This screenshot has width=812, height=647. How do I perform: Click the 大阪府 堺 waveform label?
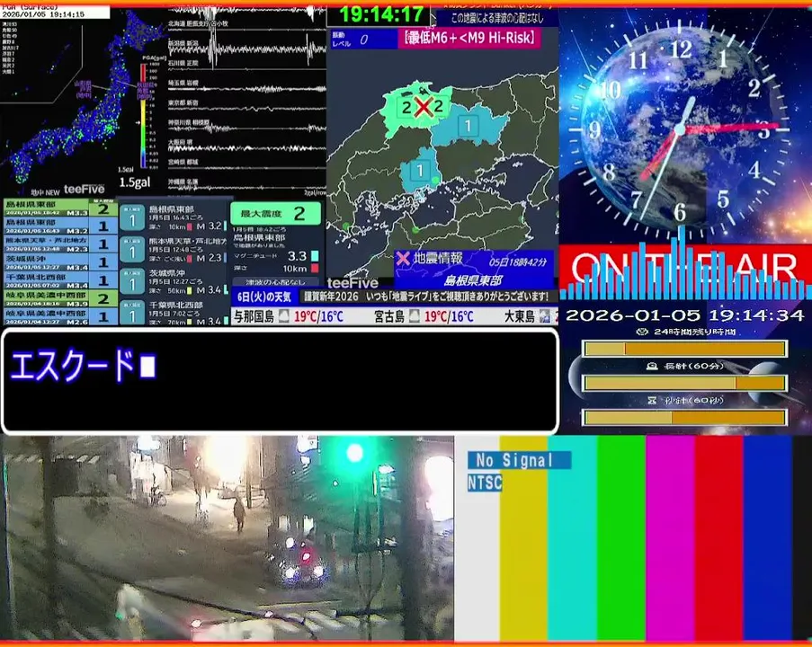pos(180,142)
